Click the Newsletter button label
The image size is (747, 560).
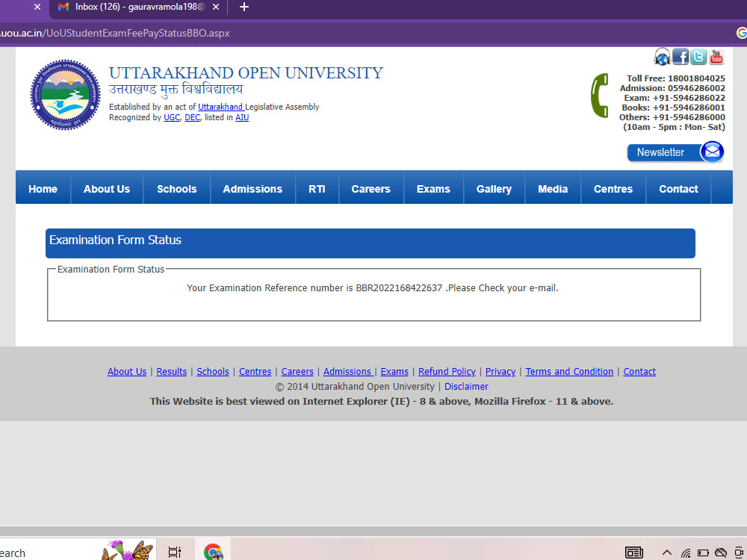click(x=660, y=152)
